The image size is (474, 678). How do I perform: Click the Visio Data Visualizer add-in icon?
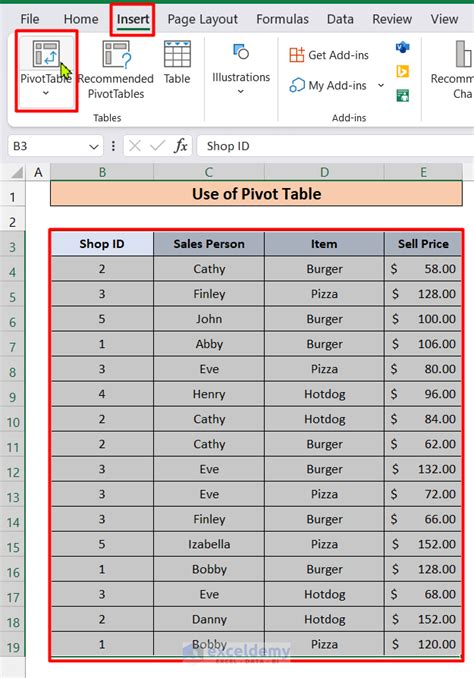click(403, 47)
